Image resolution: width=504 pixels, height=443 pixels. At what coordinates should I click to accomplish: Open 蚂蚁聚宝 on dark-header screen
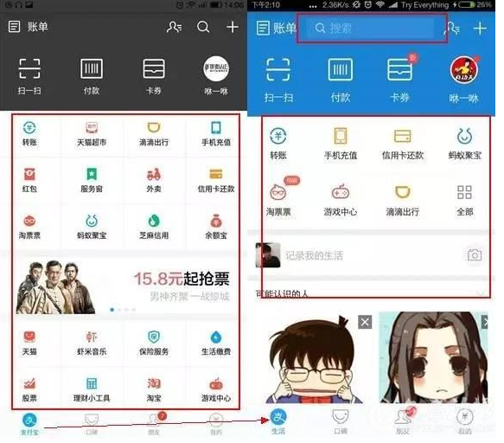tap(92, 228)
